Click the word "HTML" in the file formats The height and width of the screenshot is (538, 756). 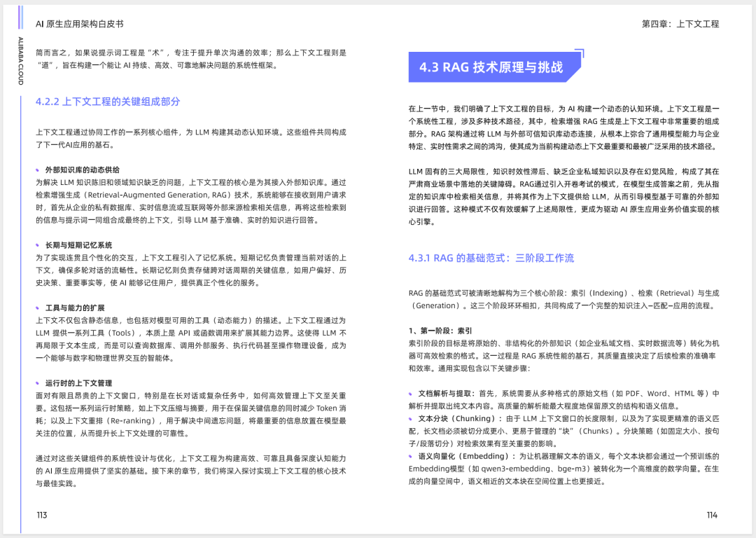[x=684, y=393]
